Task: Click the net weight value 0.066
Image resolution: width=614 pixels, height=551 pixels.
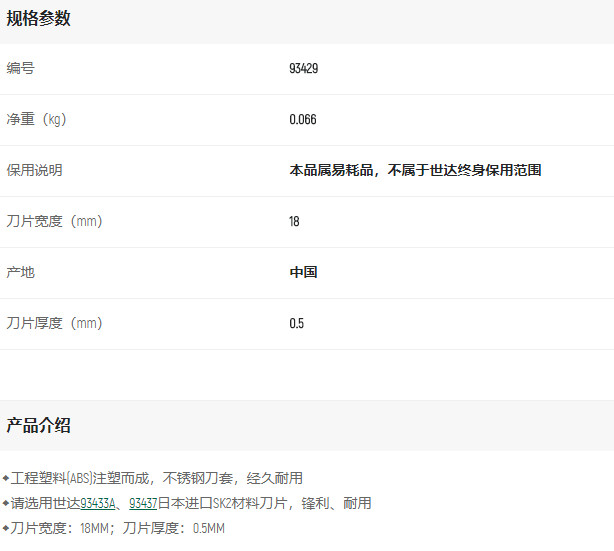Action: [x=302, y=120]
